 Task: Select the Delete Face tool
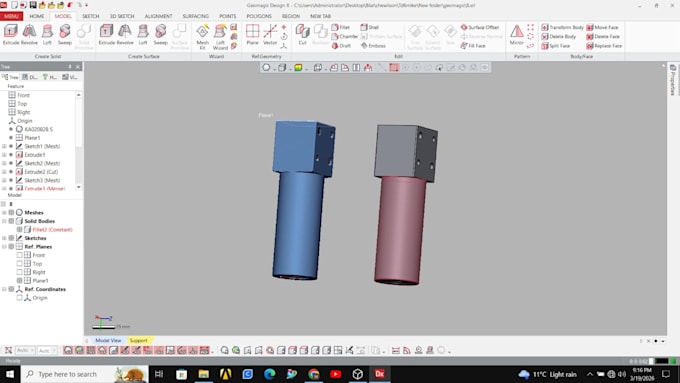[x=603, y=36]
